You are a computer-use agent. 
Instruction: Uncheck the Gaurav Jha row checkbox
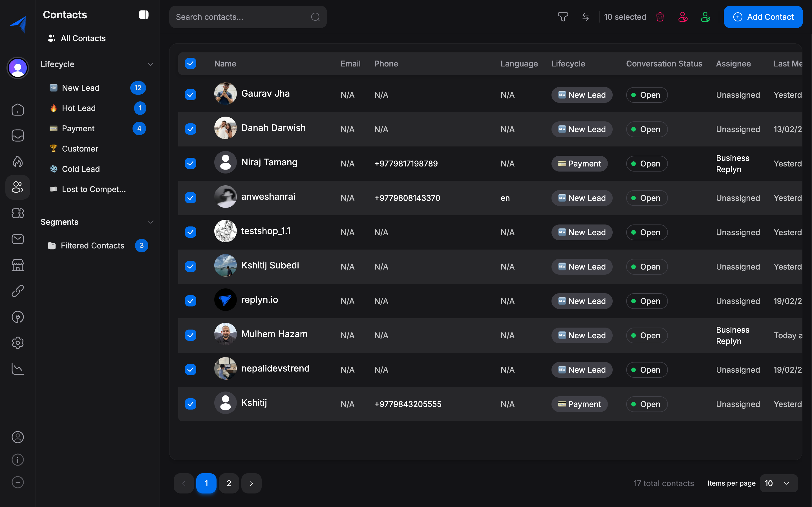click(x=191, y=95)
